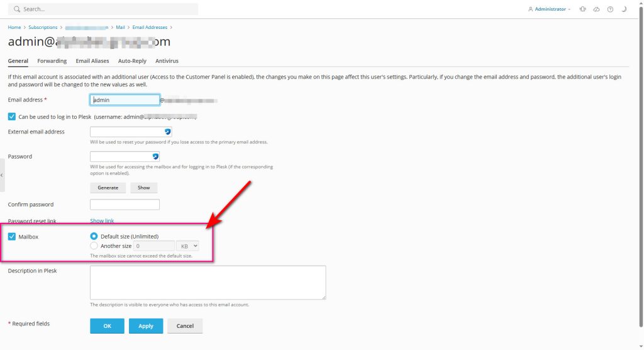644x350 pixels.
Task: Open the Auto-Reply tab
Action: (132, 61)
